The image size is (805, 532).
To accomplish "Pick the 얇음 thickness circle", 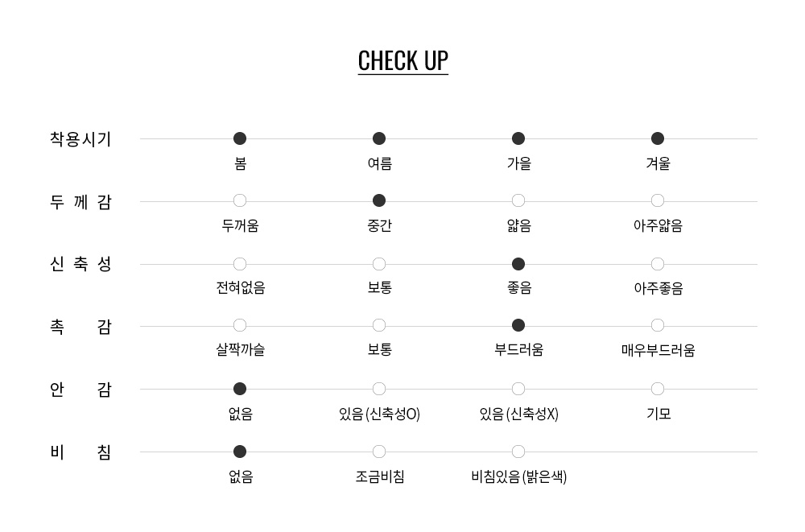I will tap(518, 200).
